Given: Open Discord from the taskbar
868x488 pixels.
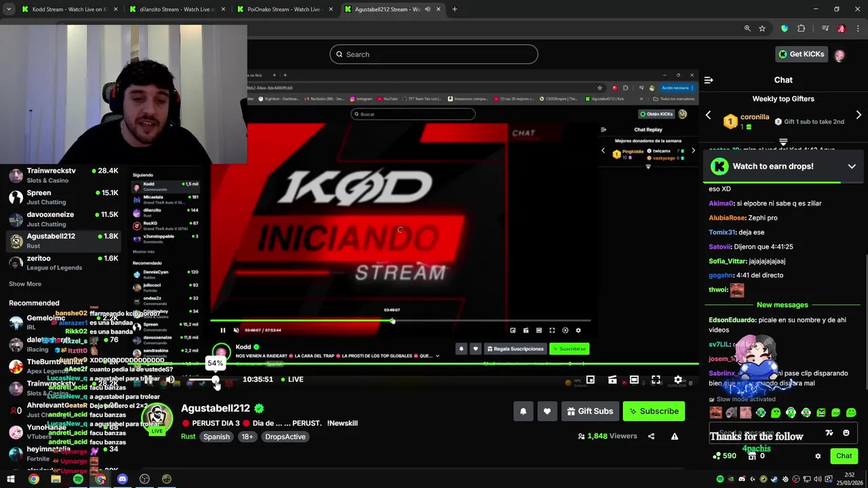Looking at the screenshot, I should (122, 479).
